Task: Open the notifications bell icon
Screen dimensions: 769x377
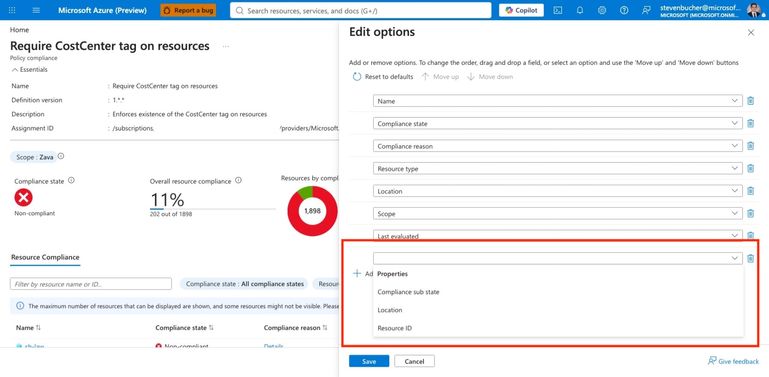Action: coord(580,10)
